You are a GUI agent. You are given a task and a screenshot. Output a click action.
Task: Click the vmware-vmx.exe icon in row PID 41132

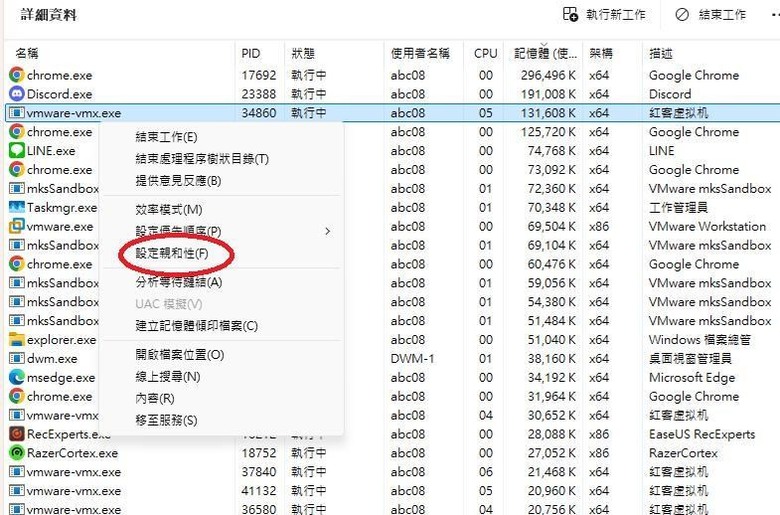(16, 491)
